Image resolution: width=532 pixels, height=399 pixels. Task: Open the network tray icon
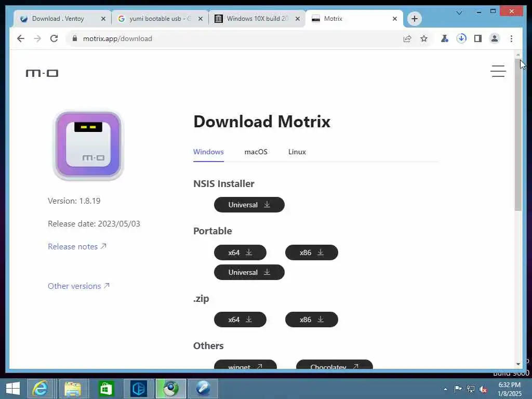coord(471,389)
